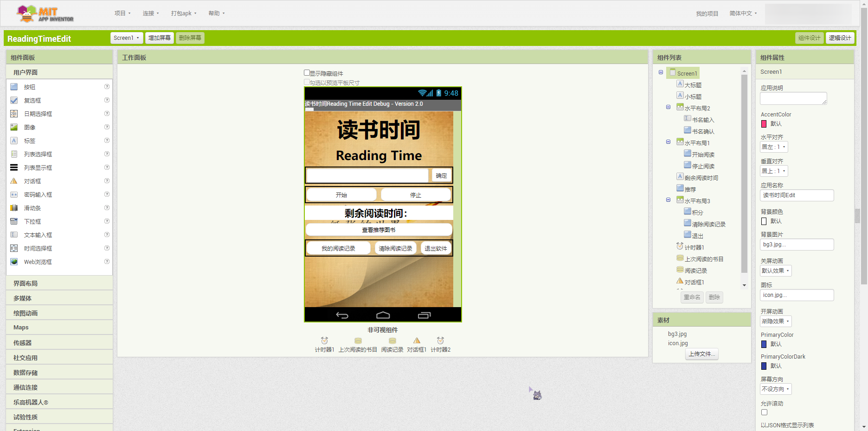Pick the 对话框 warning icon in palette
Viewport: 868px width, 431px height.
14,181
